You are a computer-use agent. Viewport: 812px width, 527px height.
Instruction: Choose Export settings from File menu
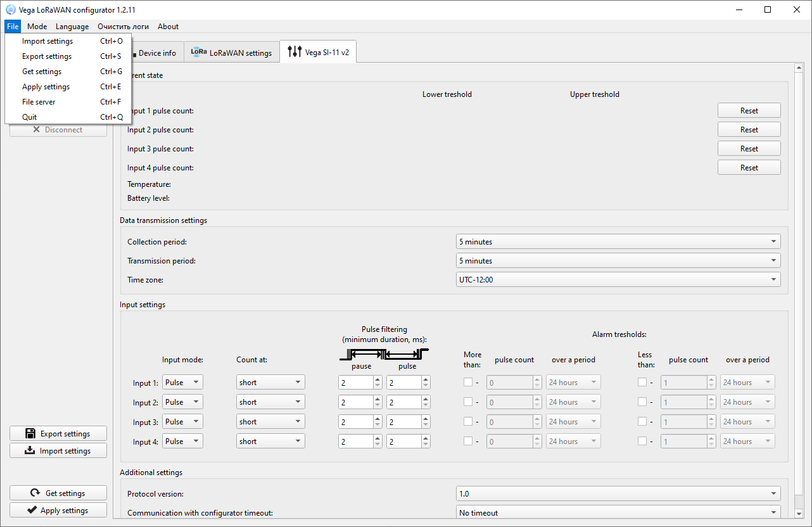(x=68, y=56)
